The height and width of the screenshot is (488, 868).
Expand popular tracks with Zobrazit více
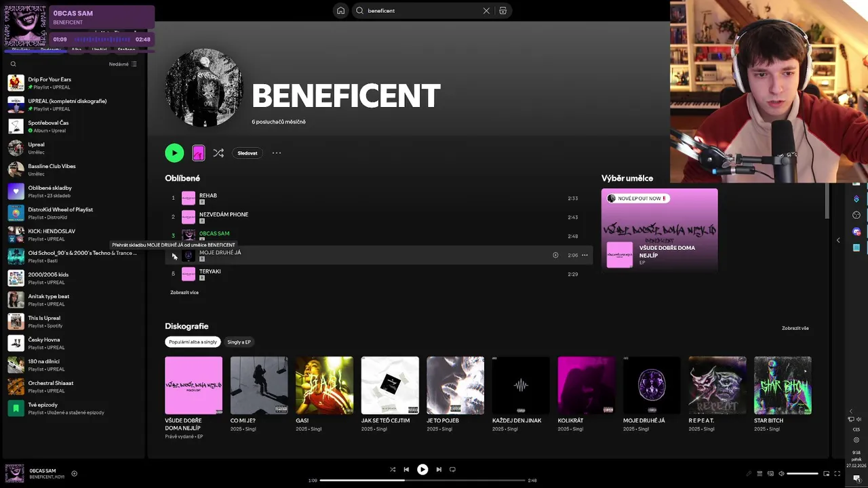click(x=184, y=293)
